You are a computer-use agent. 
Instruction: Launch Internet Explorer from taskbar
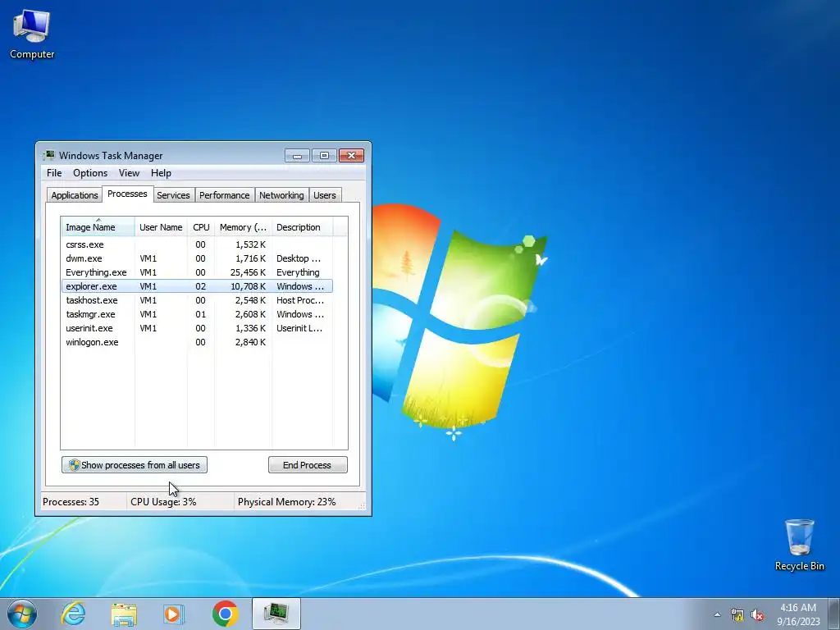[x=73, y=614]
